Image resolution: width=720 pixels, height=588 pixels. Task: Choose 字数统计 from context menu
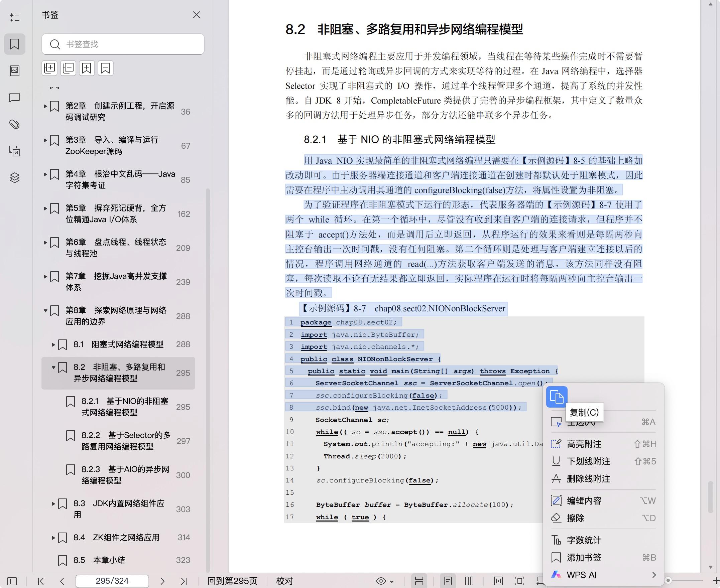[x=603, y=540]
